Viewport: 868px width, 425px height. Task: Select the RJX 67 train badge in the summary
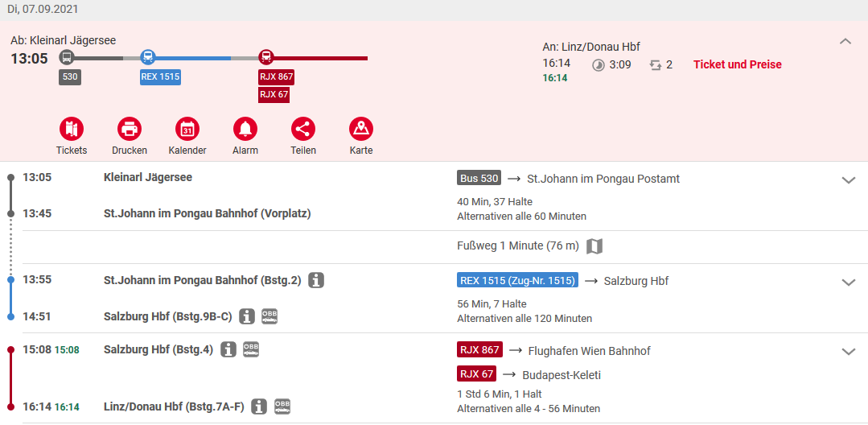(x=274, y=95)
